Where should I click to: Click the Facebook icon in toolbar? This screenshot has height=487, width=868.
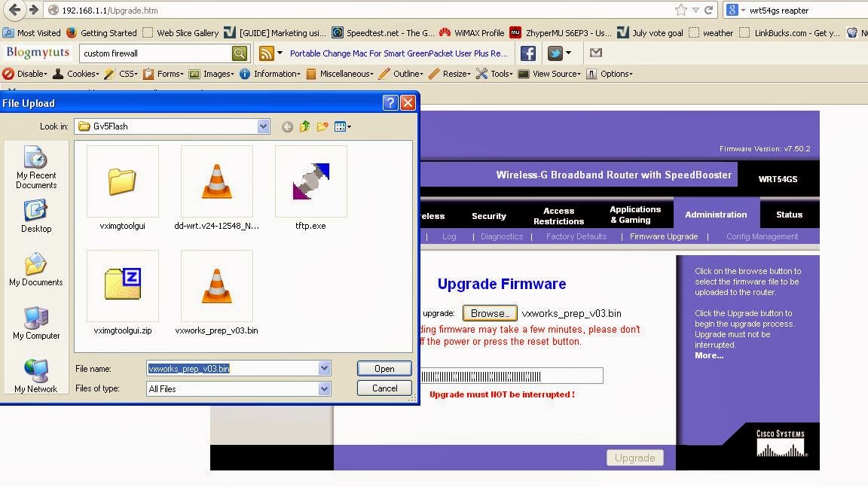(x=528, y=53)
